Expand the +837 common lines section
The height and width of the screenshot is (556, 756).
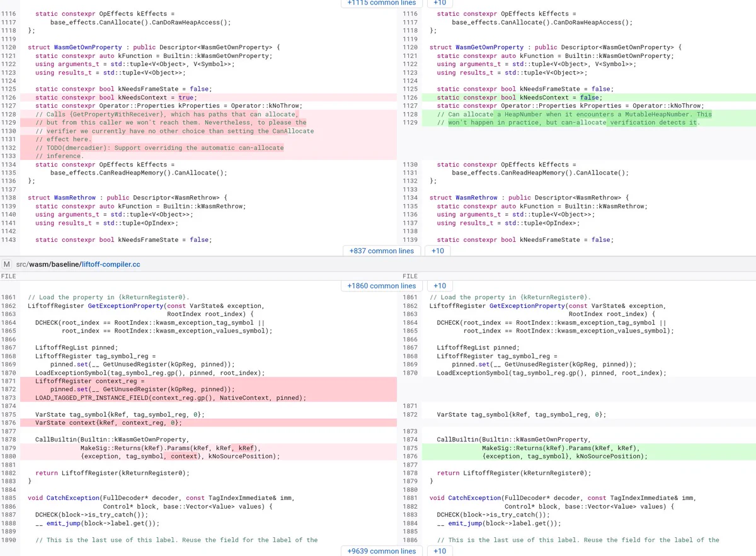(382, 251)
